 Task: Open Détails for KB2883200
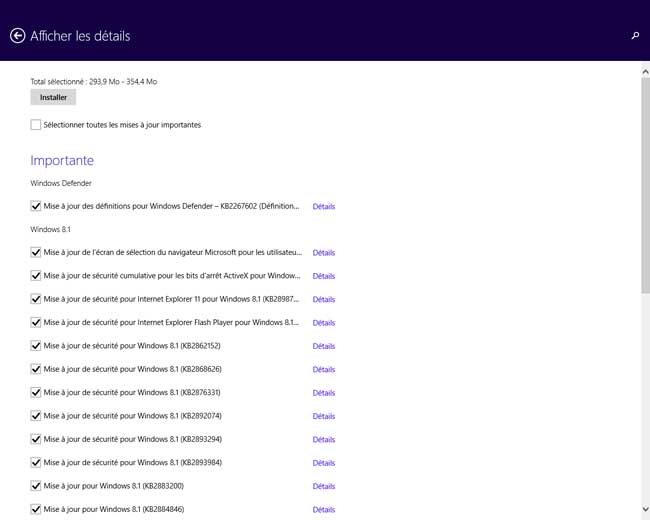tap(324, 486)
